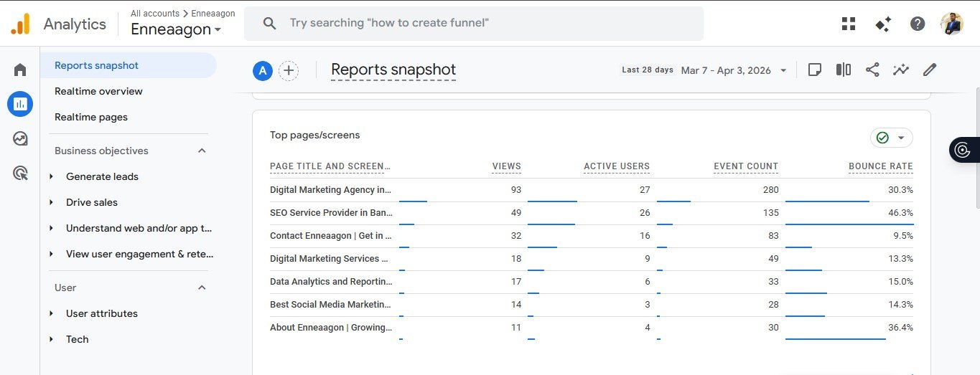Select the Reports bar-chart icon in left rail
Viewport: 980px width, 375px height.
(x=20, y=104)
